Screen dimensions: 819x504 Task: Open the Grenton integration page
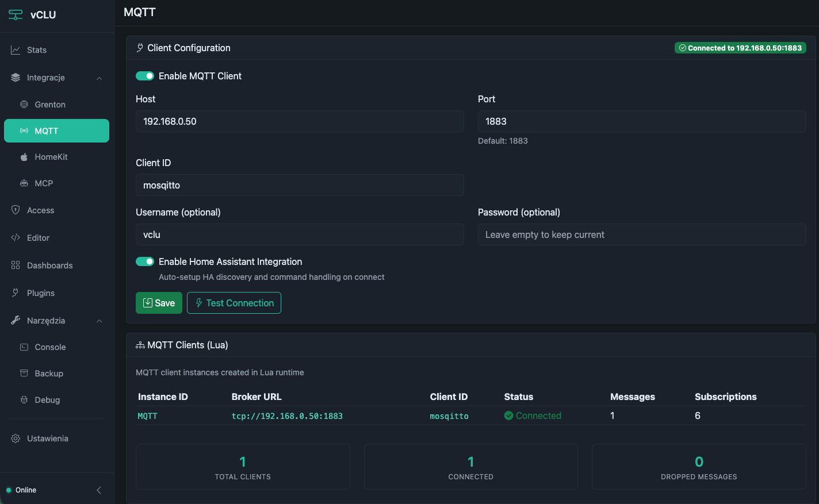tap(57, 105)
